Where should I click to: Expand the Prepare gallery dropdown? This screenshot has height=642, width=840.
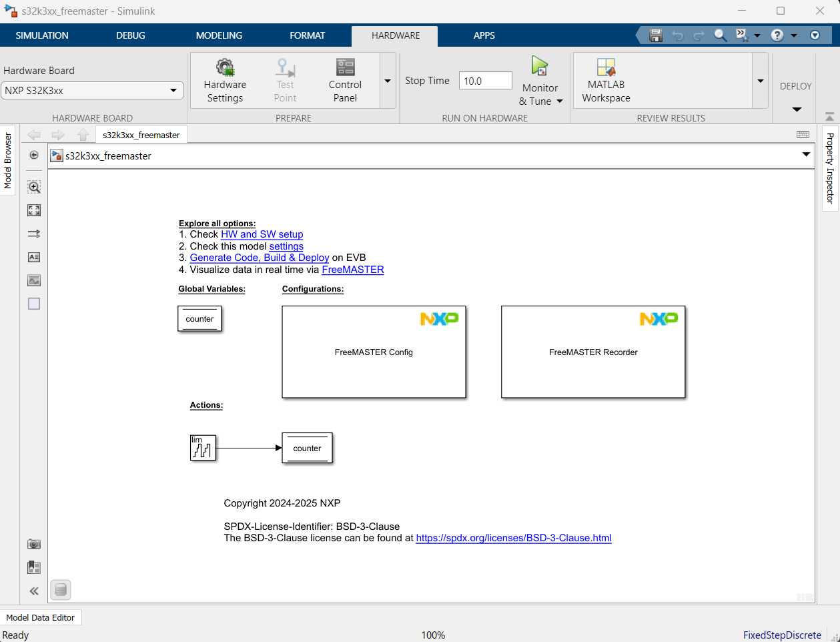click(x=388, y=81)
